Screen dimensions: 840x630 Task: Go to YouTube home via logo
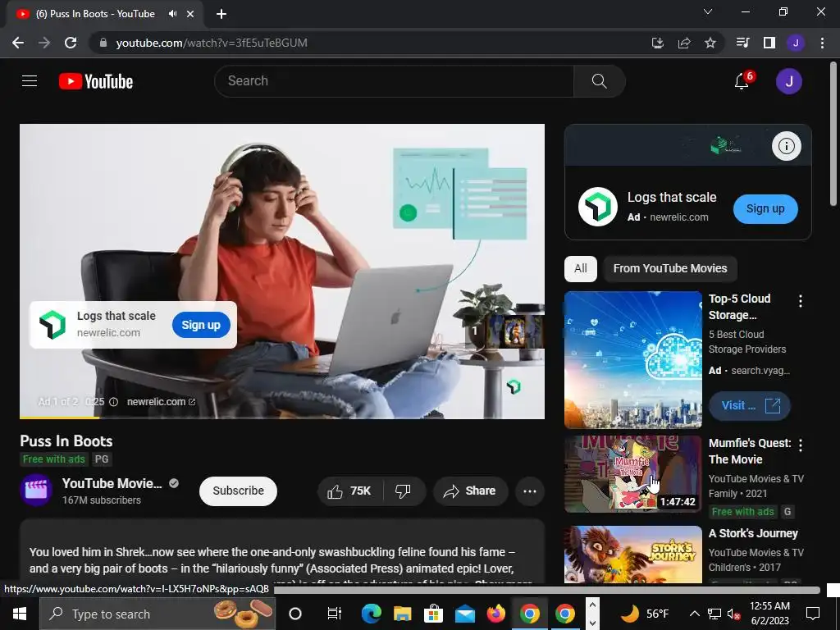pos(96,81)
